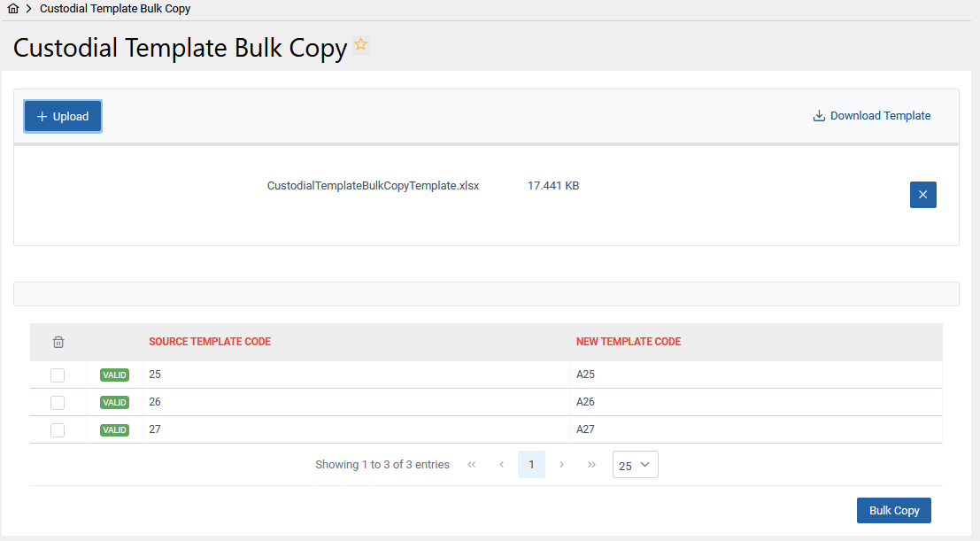Open the entries-per-page dropdown showing 25

pos(635,464)
